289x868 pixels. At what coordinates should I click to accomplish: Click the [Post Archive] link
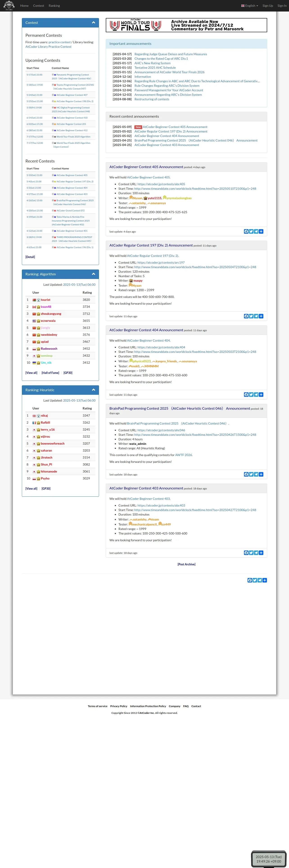tap(186, 564)
